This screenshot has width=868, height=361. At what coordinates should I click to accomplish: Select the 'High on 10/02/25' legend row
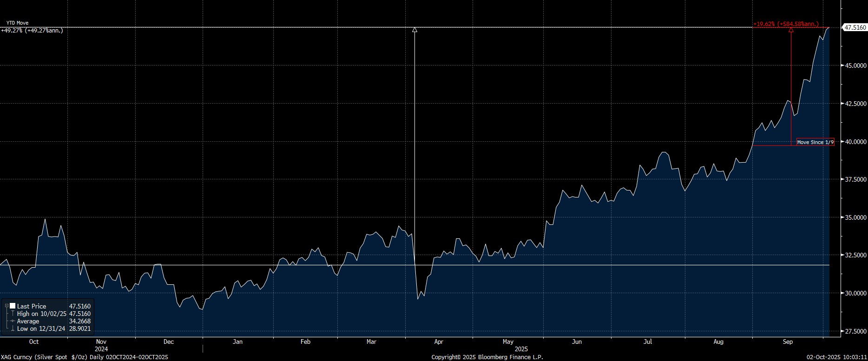[x=41, y=314]
